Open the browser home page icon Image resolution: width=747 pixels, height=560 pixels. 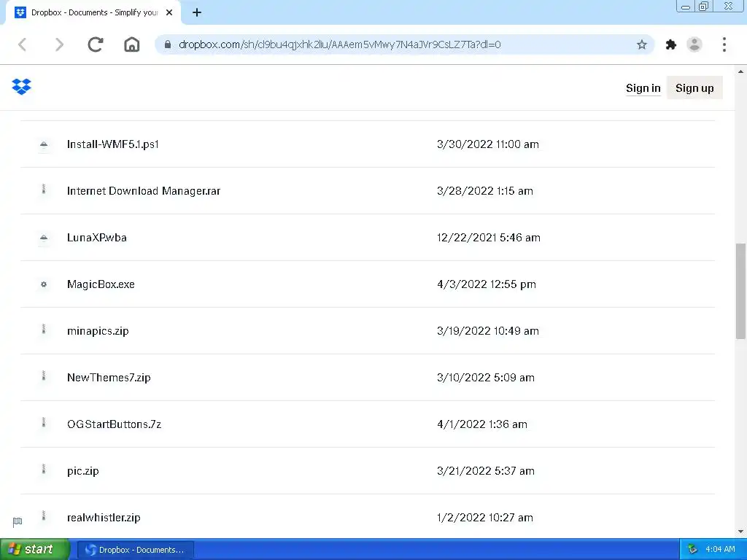click(132, 44)
